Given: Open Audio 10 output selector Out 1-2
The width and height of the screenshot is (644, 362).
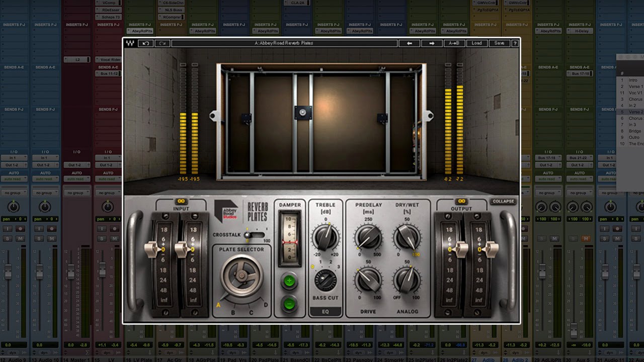Looking at the screenshot, I should pyautogui.click(x=45, y=165).
